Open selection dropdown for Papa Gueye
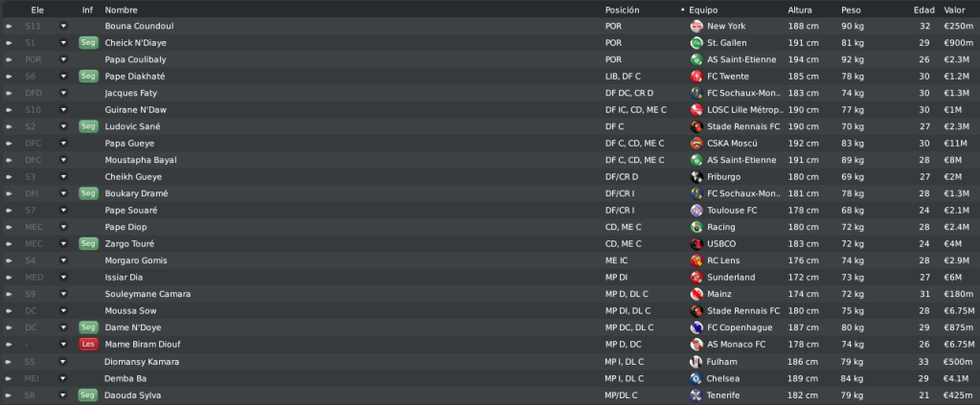 pos(63,143)
